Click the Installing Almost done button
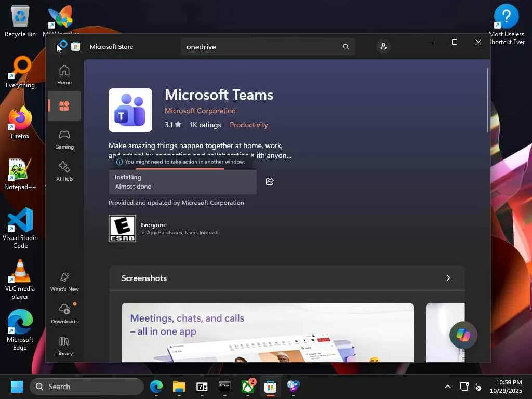The width and height of the screenshot is (532, 399). (x=182, y=182)
